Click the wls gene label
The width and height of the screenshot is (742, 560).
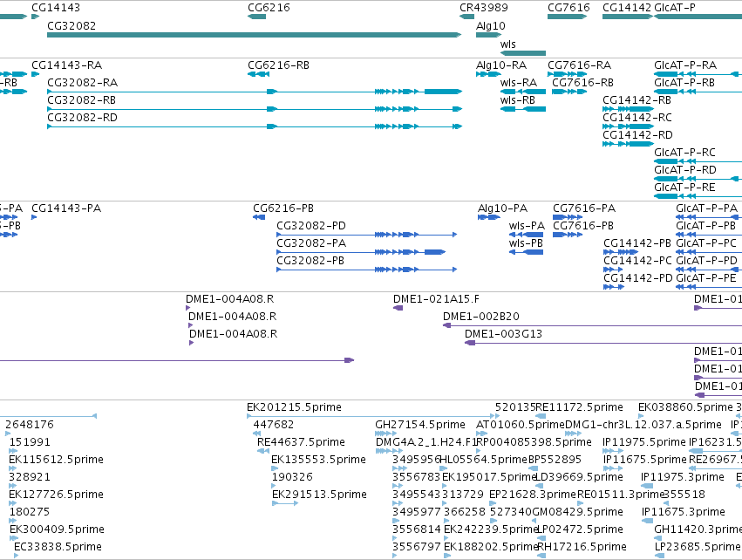pos(508,44)
